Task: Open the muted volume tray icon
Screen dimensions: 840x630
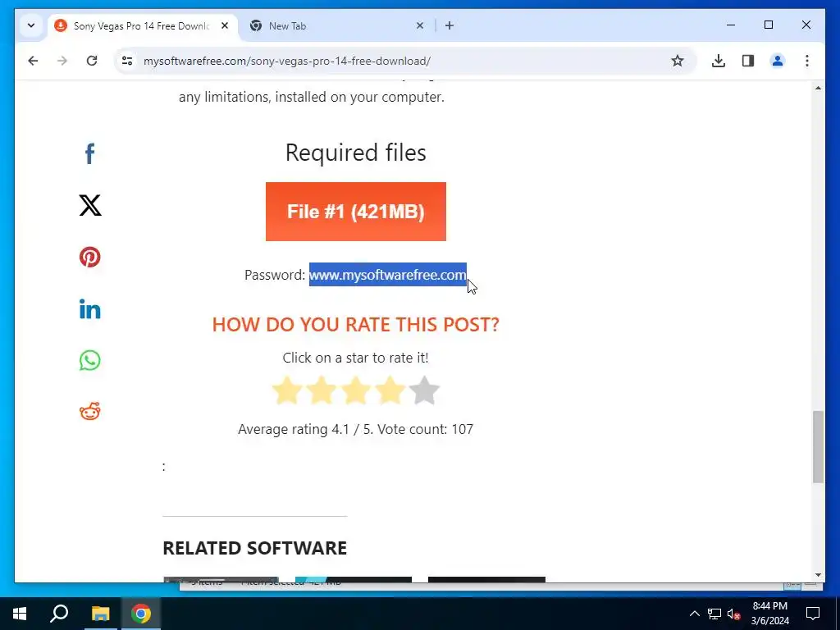Action: coord(734,614)
